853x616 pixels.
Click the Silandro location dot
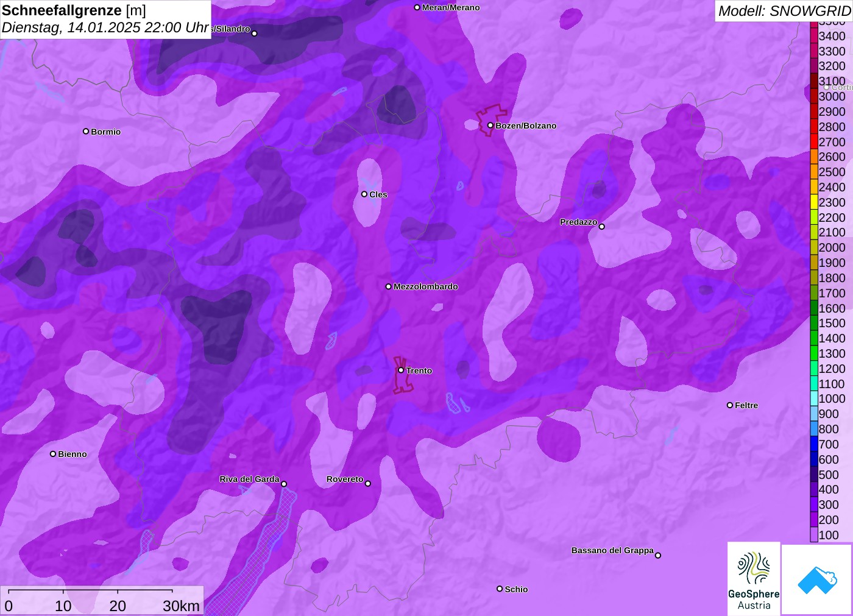click(255, 33)
